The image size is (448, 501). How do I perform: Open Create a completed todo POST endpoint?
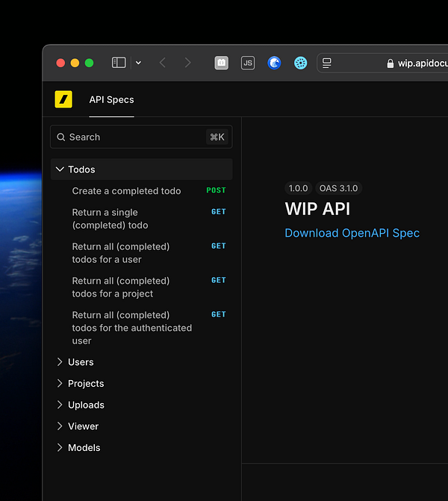126,191
